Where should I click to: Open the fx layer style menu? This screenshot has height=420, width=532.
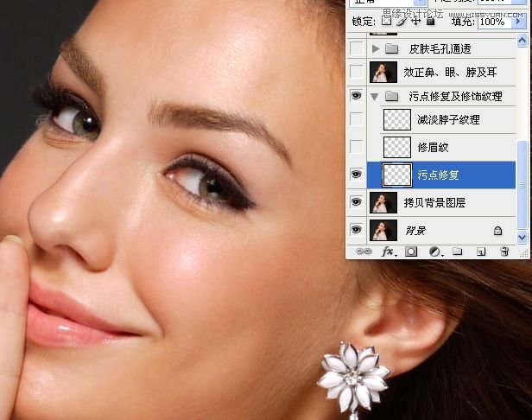click(x=388, y=251)
